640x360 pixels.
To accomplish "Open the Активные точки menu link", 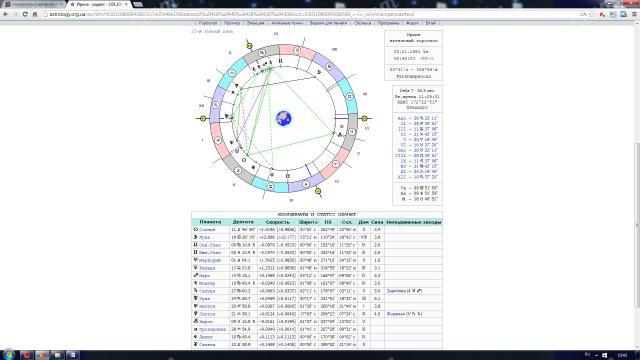I will coord(287,23).
